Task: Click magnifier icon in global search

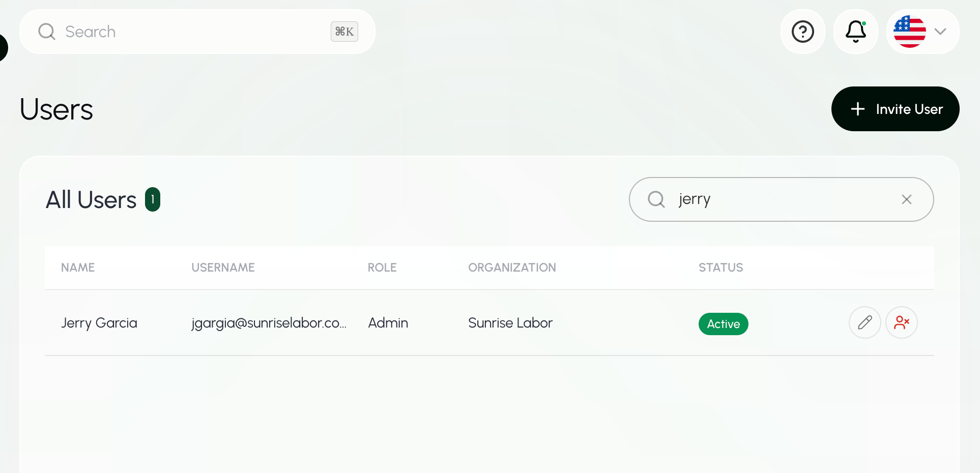Action: point(47,32)
